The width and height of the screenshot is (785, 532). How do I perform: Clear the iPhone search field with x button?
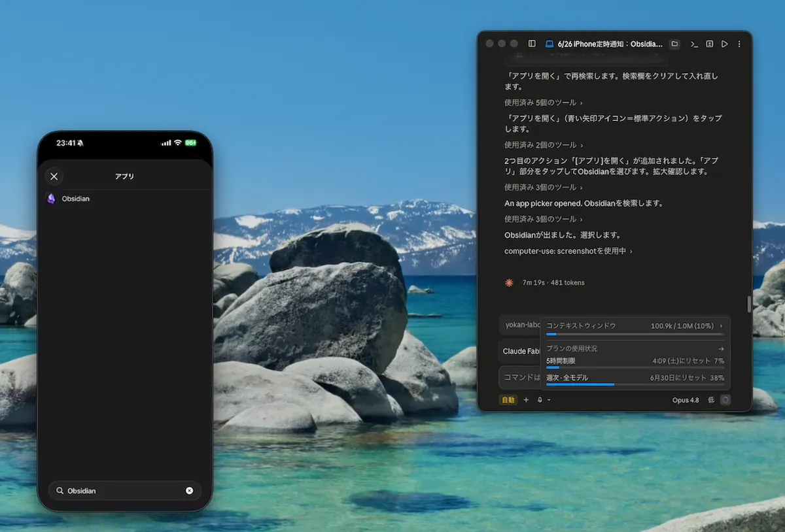click(x=189, y=491)
